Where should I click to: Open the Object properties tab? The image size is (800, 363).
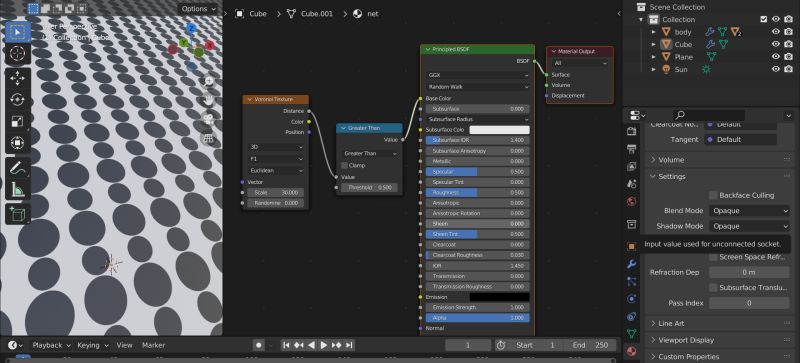pyautogui.click(x=632, y=246)
